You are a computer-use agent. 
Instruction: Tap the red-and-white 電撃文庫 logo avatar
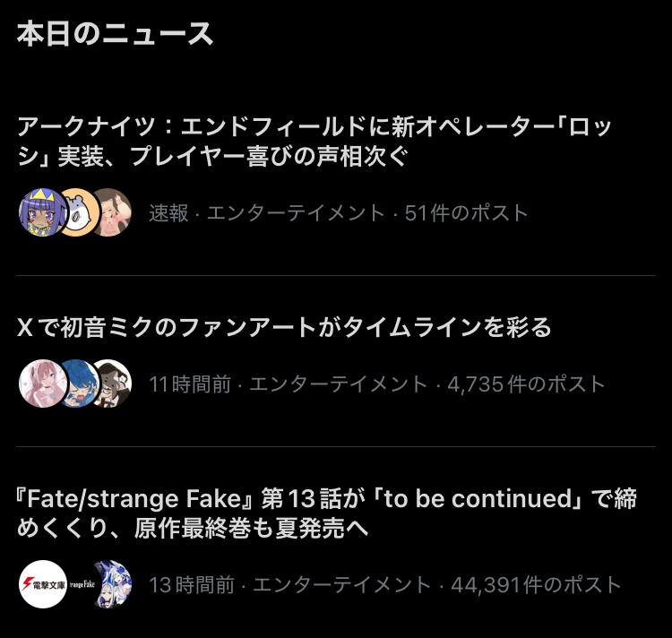41,584
